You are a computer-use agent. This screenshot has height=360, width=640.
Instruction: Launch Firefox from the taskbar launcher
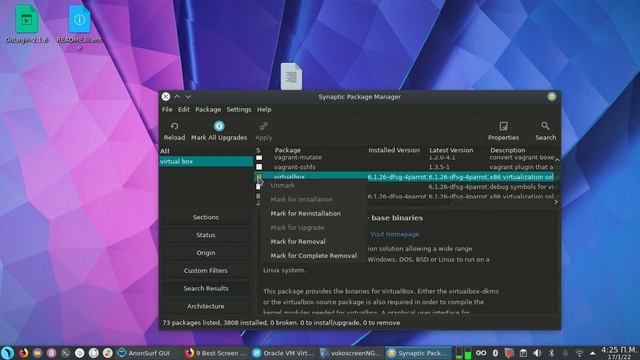point(24,353)
